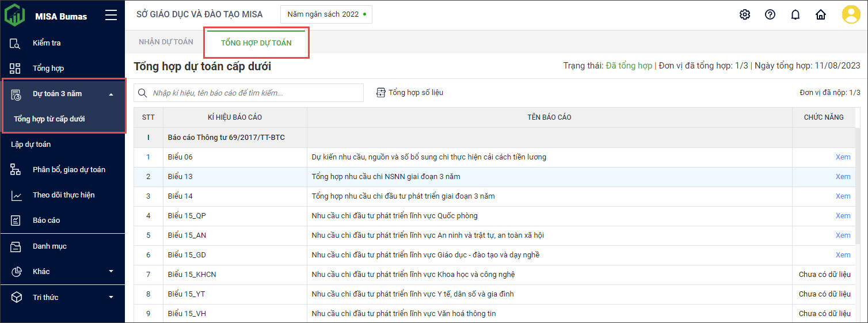Click the Theo dõi thực hiện icon
This screenshot has height=323, width=868.
pos(16,195)
